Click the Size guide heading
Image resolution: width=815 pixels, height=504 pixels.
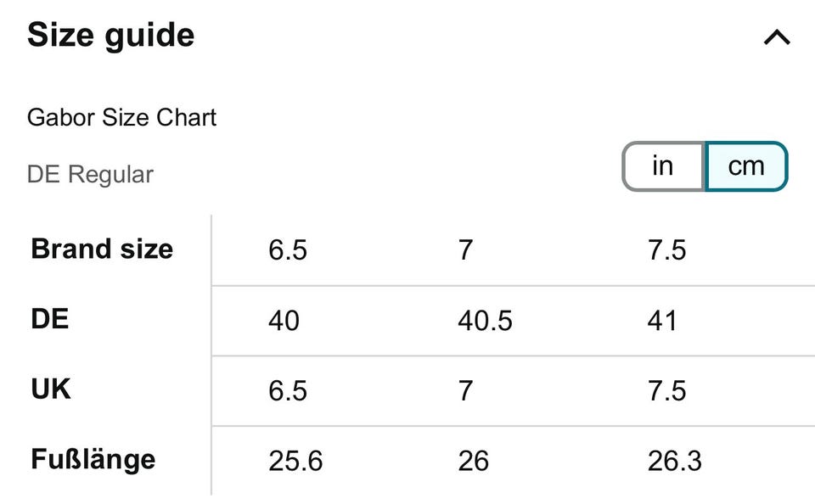click(111, 36)
